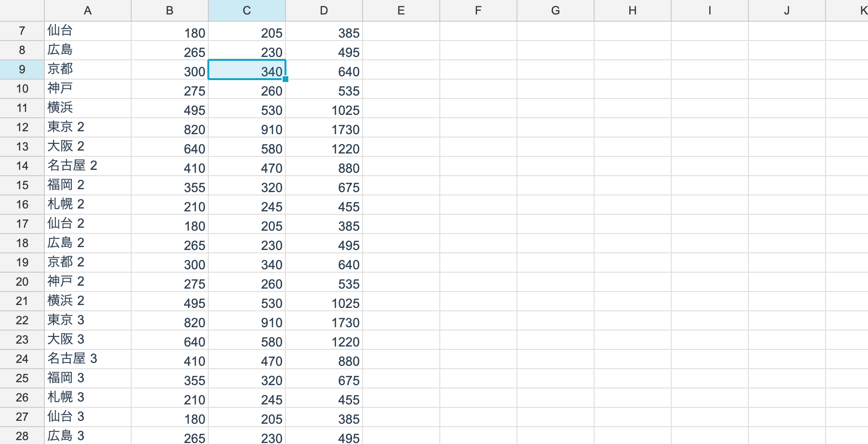868x444 pixels.
Task: Select column G header
Action: click(556, 11)
